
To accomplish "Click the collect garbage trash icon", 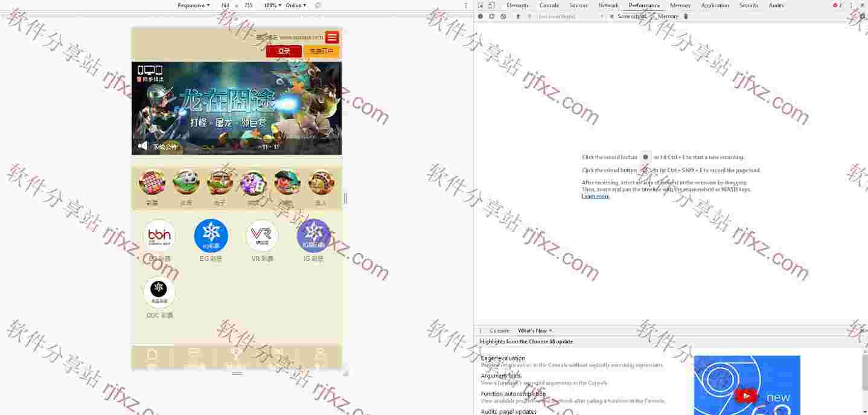I will (x=686, y=16).
